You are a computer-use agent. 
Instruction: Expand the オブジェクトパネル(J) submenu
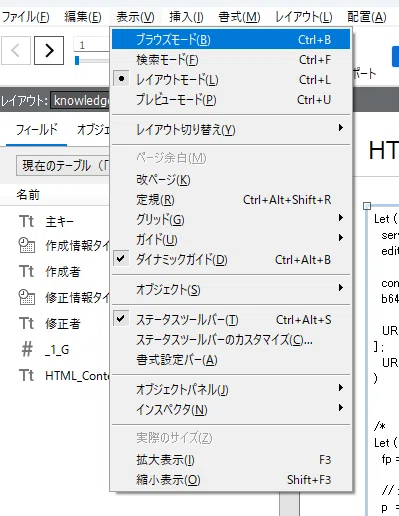tap(231, 390)
